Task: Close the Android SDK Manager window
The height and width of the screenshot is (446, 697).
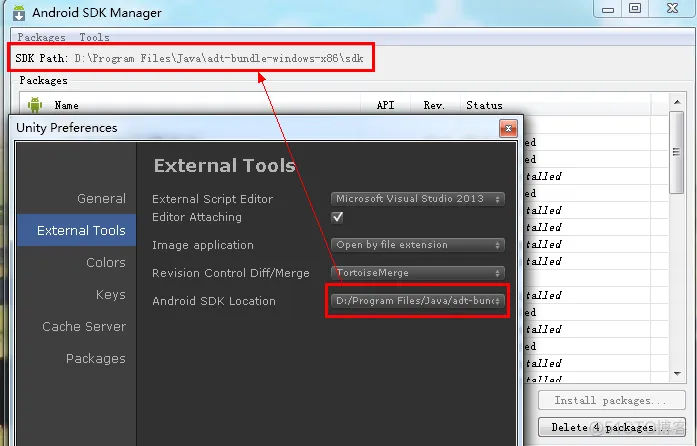Action: 673,8
